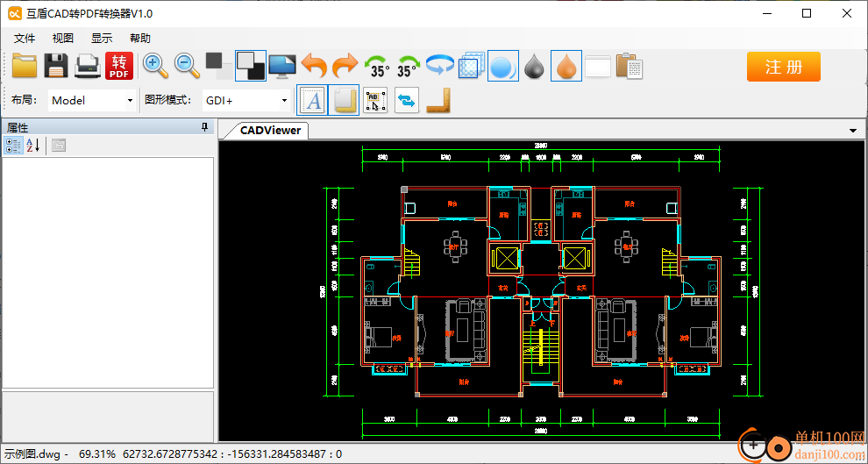868x464 pixels.
Task: Click the clipboard paste icon
Action: [630, 66]
